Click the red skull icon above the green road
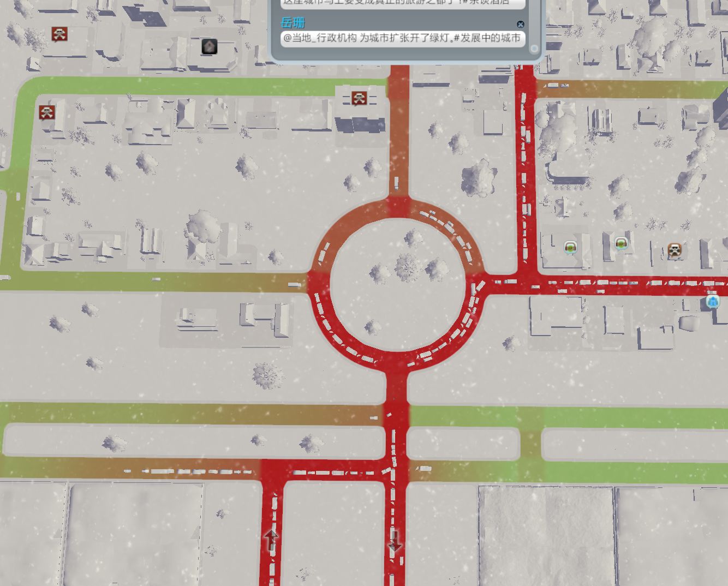Screen dimensions: 728x586 tap(59, 34)
